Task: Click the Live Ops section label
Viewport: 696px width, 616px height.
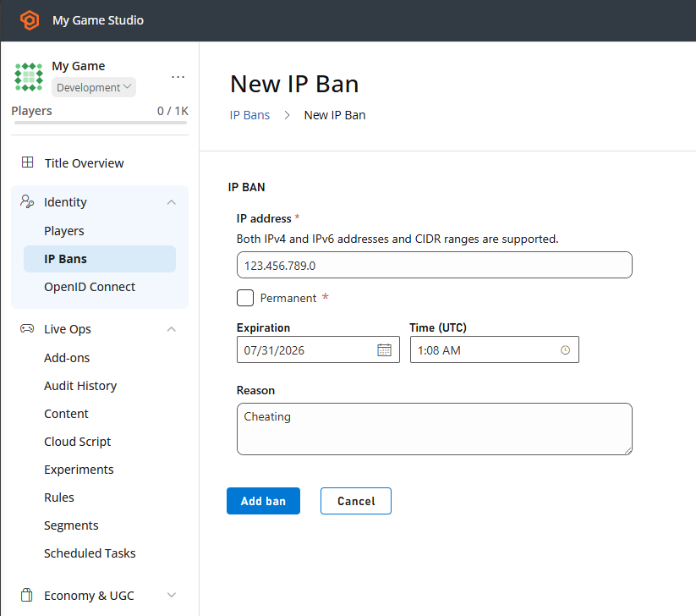Action: [68, 329]
